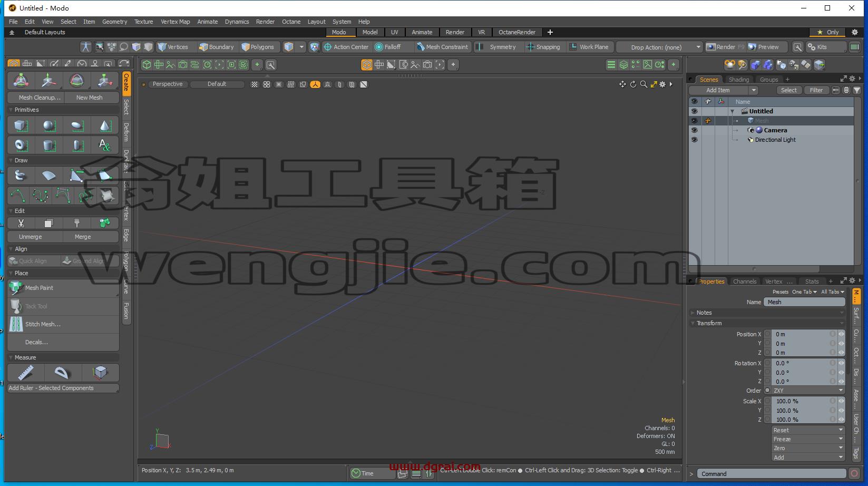Switch to the OctaneRender layout tab
The image size is (868, 486).
[x=516, y=32]
